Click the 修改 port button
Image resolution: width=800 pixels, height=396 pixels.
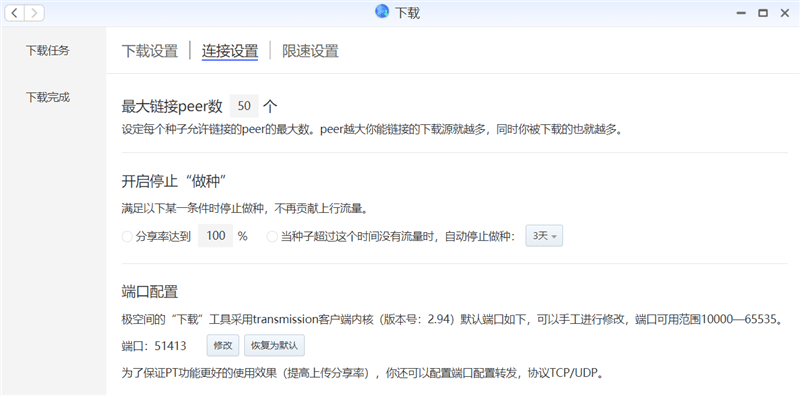[x=223, y=345]
